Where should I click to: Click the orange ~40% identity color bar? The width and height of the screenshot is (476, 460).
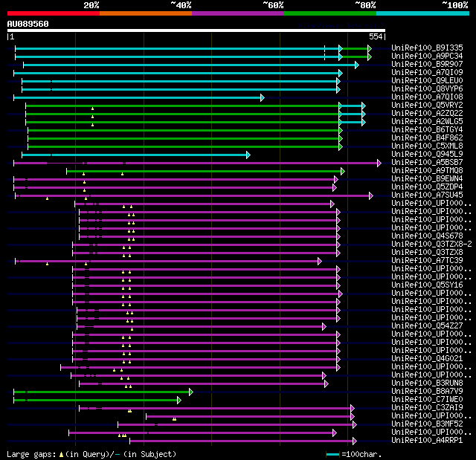pos(146,13)
